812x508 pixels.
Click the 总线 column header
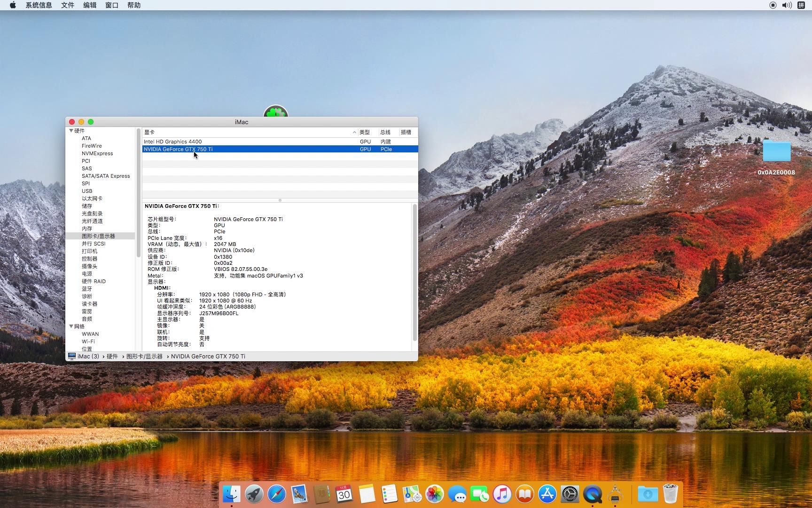pyautogui.click(x=385, y=132)
